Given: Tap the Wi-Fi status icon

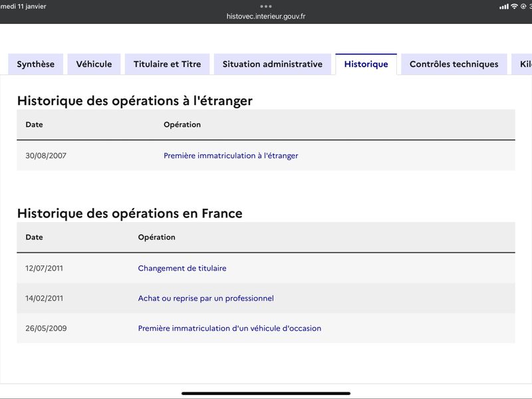Looking at the screenshot, I should click(514, 6).
